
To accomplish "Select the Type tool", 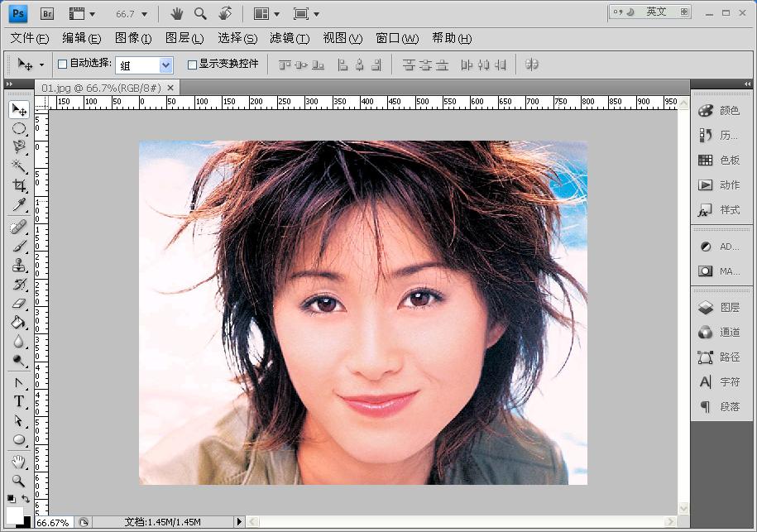I will coord(19,401).
